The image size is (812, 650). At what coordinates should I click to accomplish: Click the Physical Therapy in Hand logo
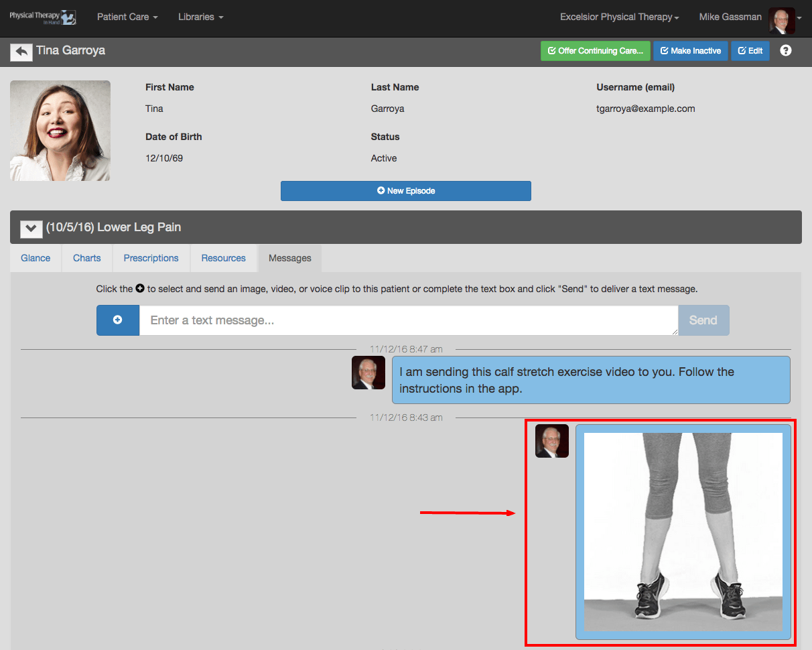(x=42, y=17)
